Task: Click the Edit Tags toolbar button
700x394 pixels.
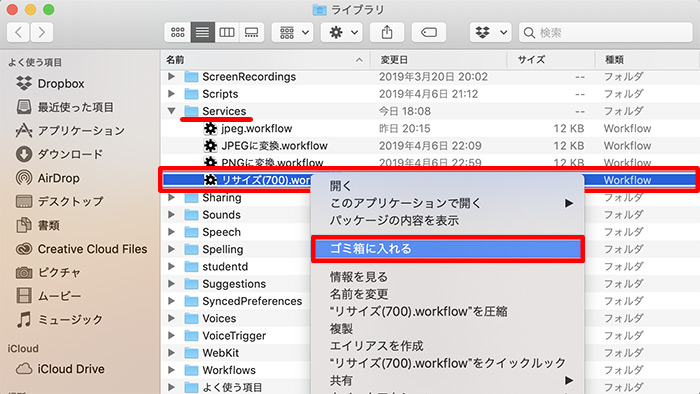Action: [429, 32]
